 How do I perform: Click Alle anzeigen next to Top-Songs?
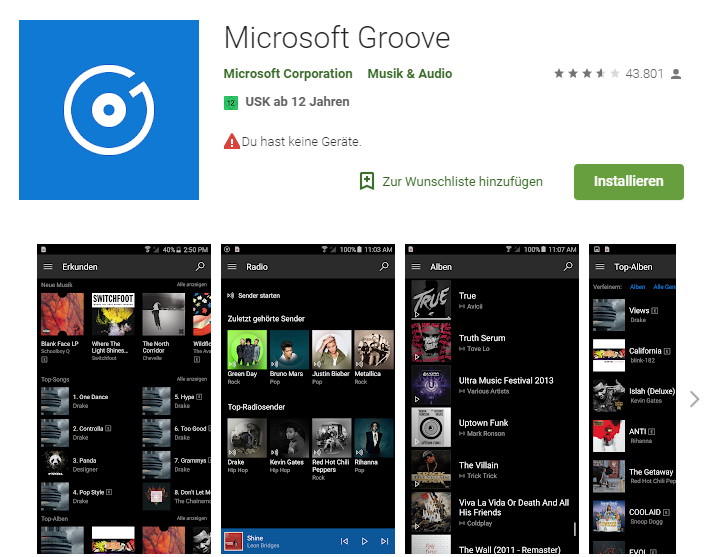click(192, 379)
